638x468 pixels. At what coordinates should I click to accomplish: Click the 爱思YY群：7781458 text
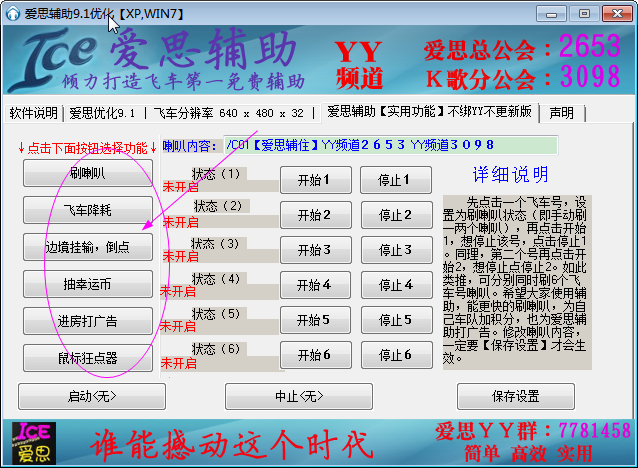[533, 431]
